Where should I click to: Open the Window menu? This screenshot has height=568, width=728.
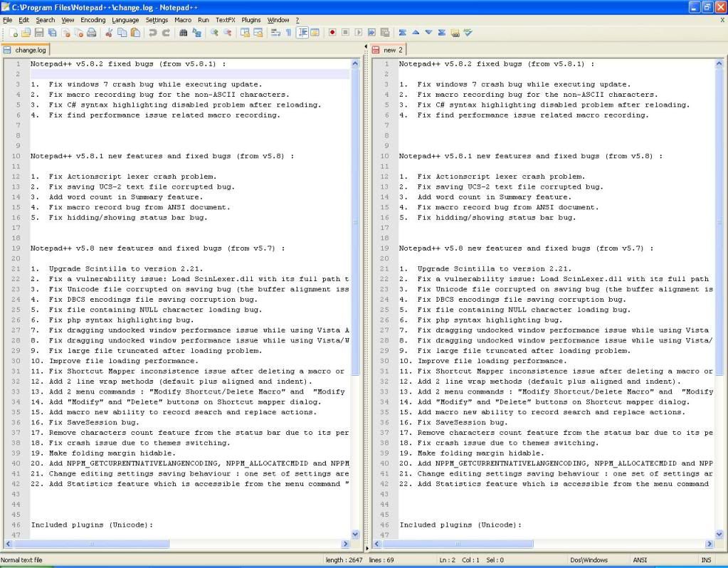278,20
